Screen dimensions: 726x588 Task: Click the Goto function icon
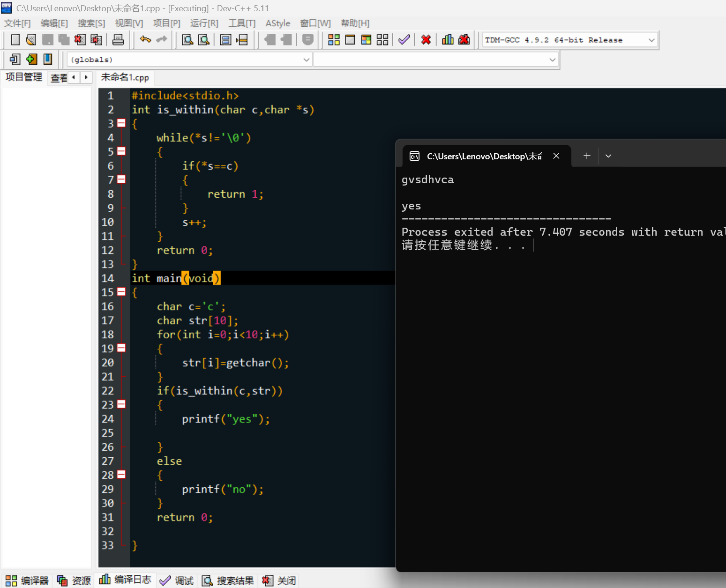[226, 40]
